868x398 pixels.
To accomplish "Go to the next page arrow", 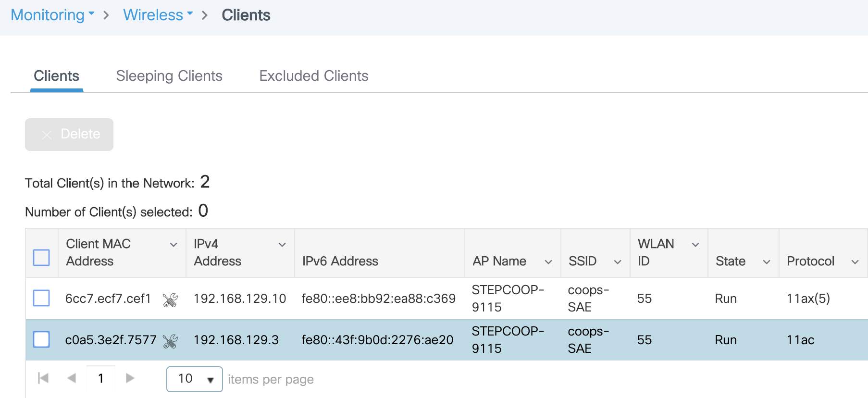I will pyautogui.click(x=130, y=378).
